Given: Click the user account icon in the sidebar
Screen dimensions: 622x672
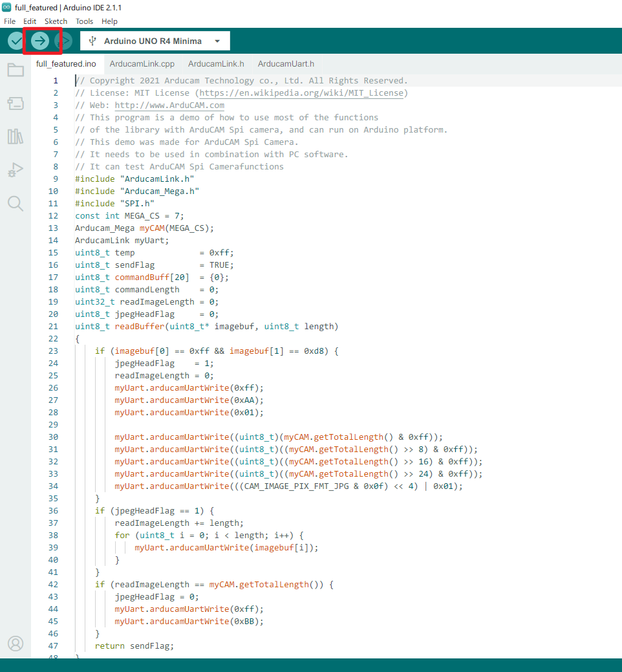Looking at the screenshot, I should coord(16,644).
